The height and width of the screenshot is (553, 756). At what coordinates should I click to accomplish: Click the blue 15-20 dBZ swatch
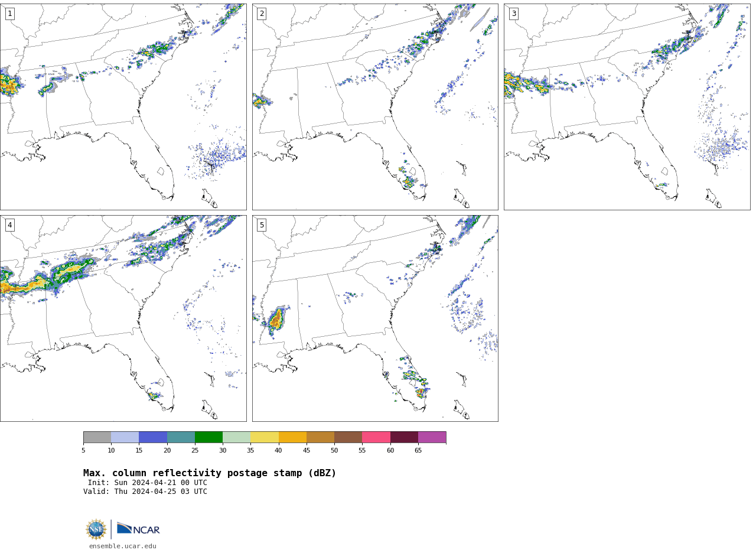[x=153, y=437]
